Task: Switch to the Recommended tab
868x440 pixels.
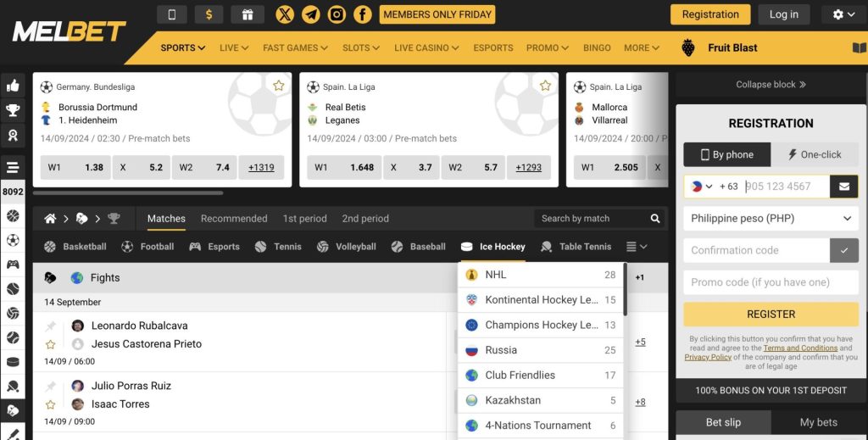Action: tap(234, 219)
